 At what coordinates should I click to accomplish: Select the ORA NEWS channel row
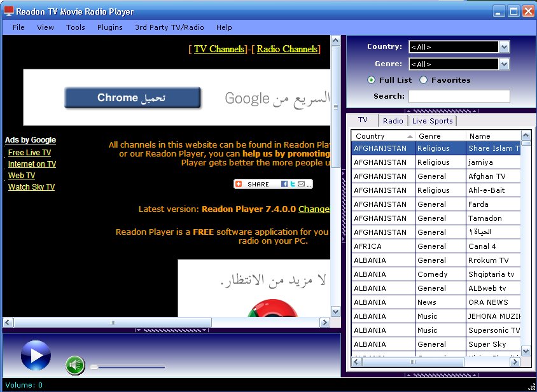436,302
